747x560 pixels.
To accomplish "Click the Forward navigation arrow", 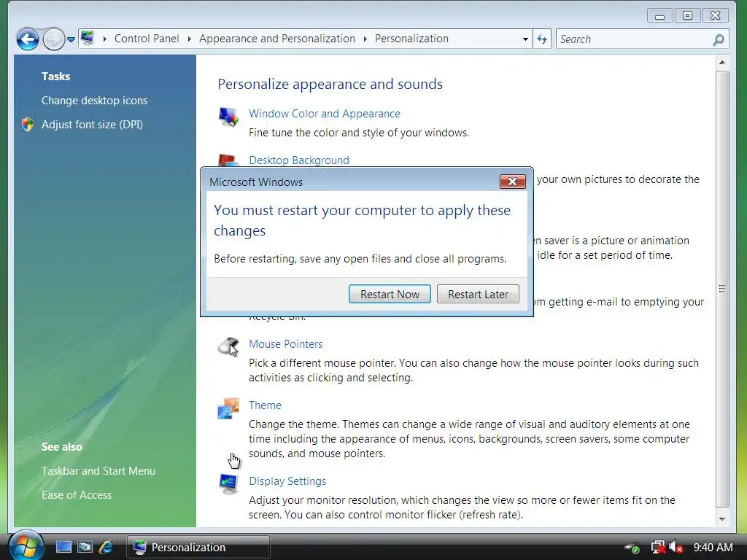I will click(53, 39).
